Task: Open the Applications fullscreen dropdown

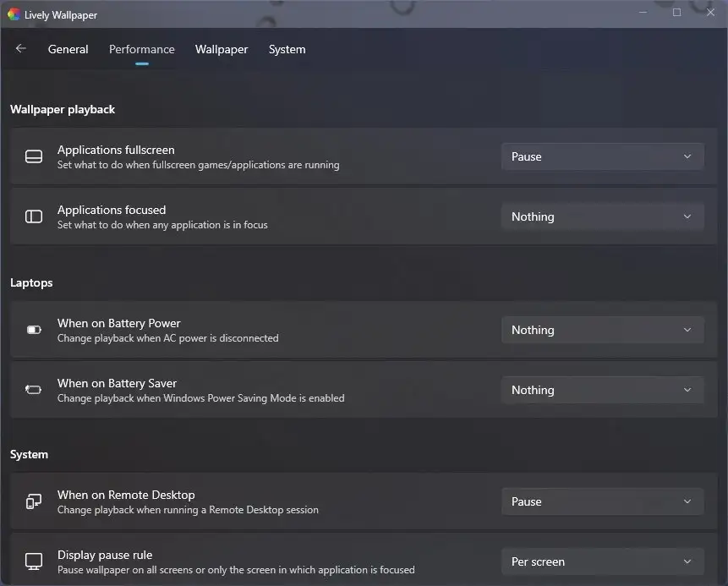Action: [x=602, y=156]
